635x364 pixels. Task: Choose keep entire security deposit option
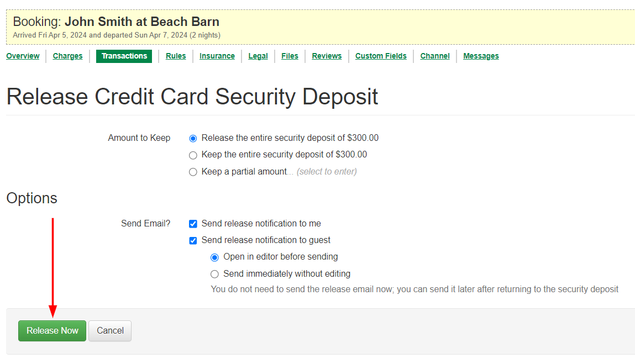(193, 155)
